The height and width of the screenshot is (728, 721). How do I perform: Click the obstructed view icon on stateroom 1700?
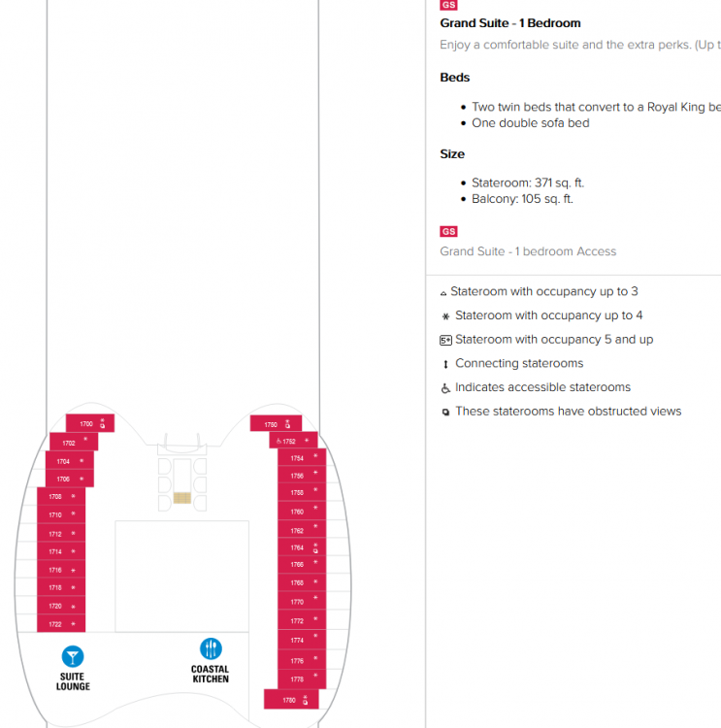(103, 426)
